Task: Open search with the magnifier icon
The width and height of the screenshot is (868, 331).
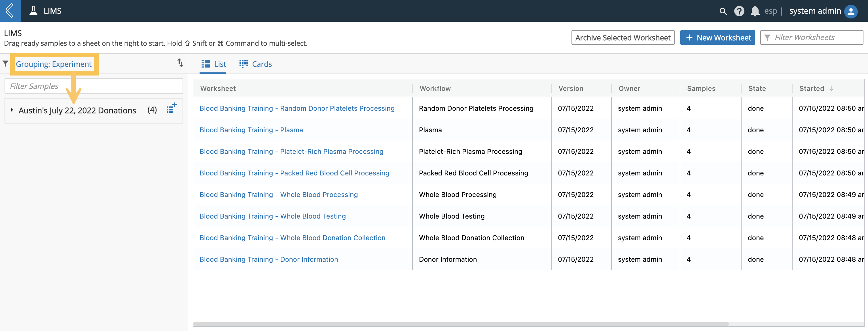Action: (x=723, y=11)
